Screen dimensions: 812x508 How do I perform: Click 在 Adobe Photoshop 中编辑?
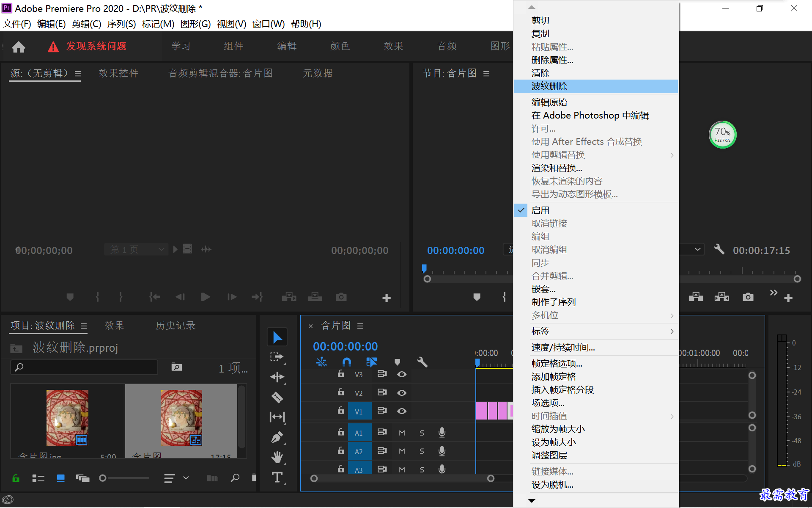[596, 116]
